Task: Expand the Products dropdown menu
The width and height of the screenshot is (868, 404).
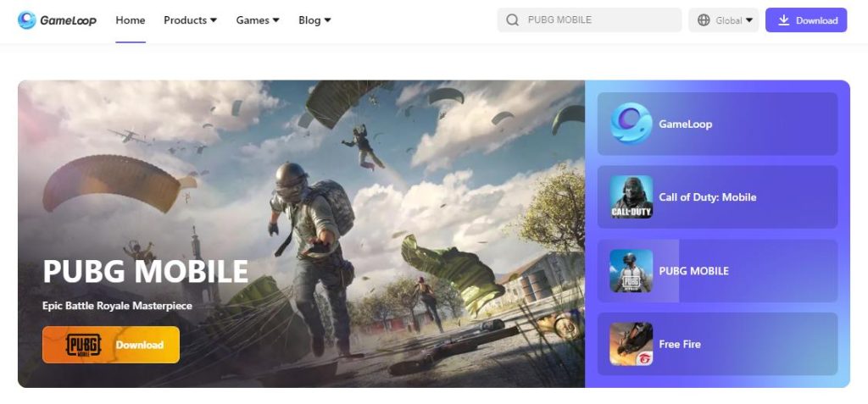Action: 190,20
